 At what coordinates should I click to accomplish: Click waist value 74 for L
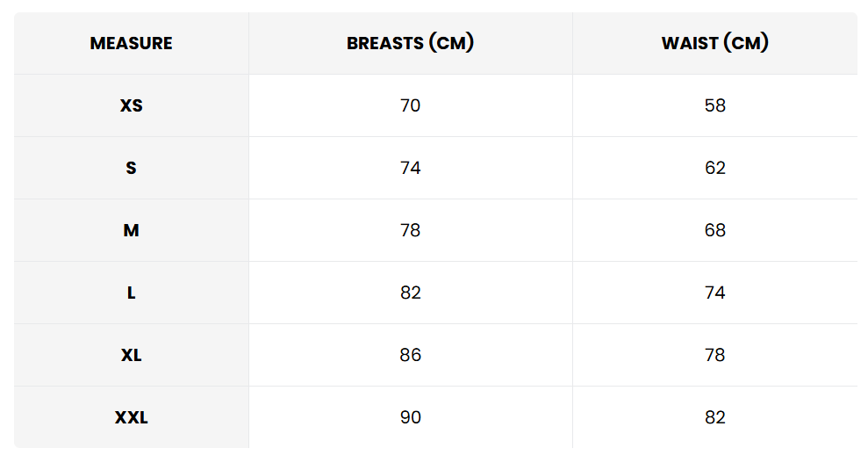714,293
